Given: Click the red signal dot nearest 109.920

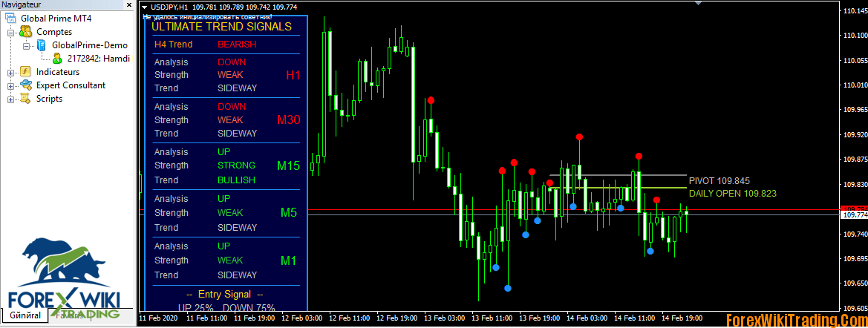Looking at the screenshot, I should (579, 137).
